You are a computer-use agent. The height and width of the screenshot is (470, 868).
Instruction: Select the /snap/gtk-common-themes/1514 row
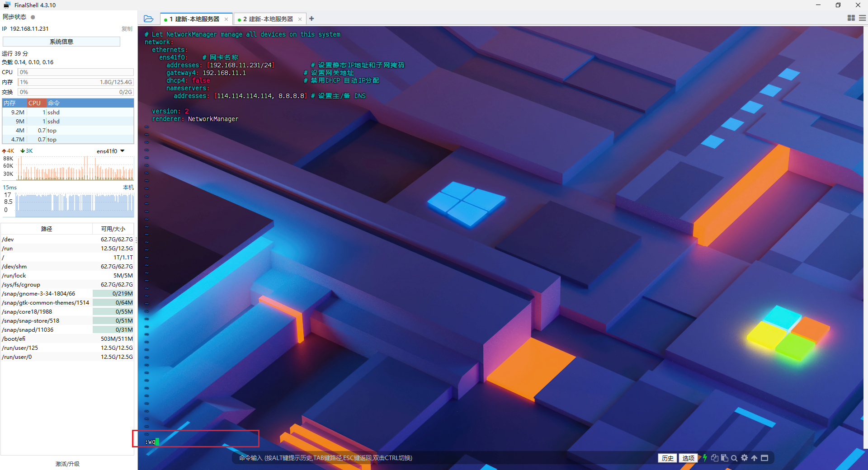coord(67,303)
